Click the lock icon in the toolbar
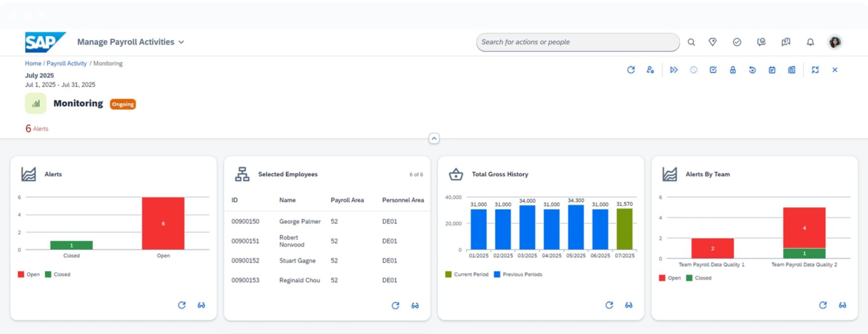Image resolution: width=868 pixels, height=334 pixels. (732, 70)
